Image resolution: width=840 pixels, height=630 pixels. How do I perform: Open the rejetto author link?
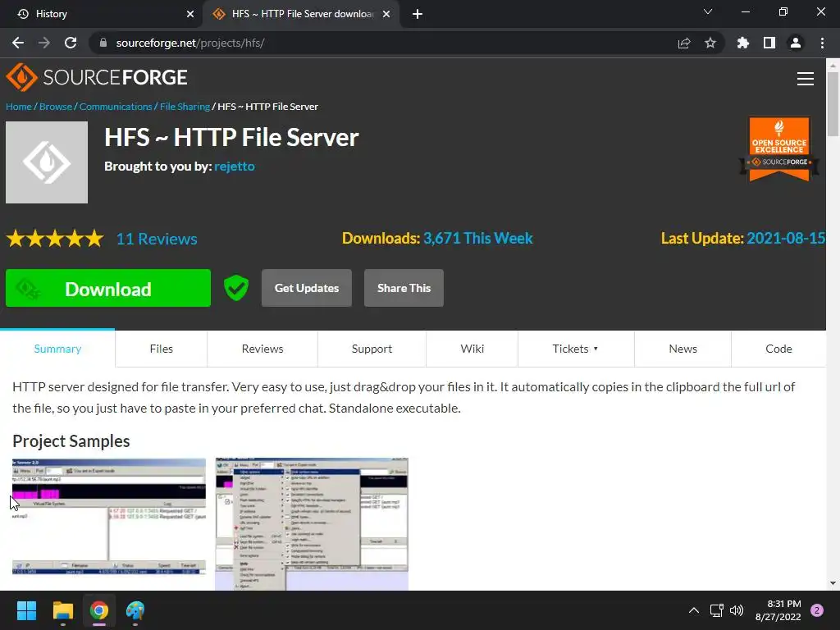click(235, 167)
